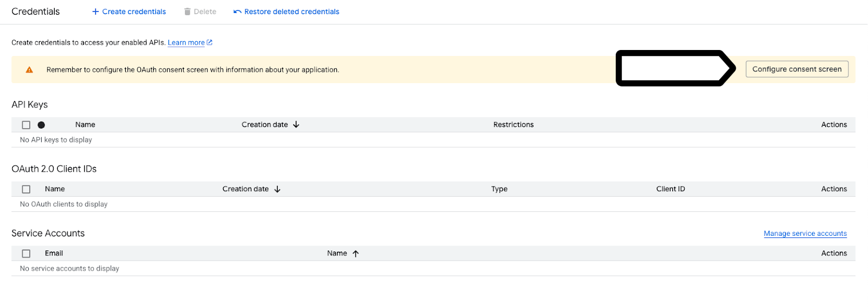
Task: Click OAuth Creation date column header
Action: pyautogui.click(x=245, y=189)
